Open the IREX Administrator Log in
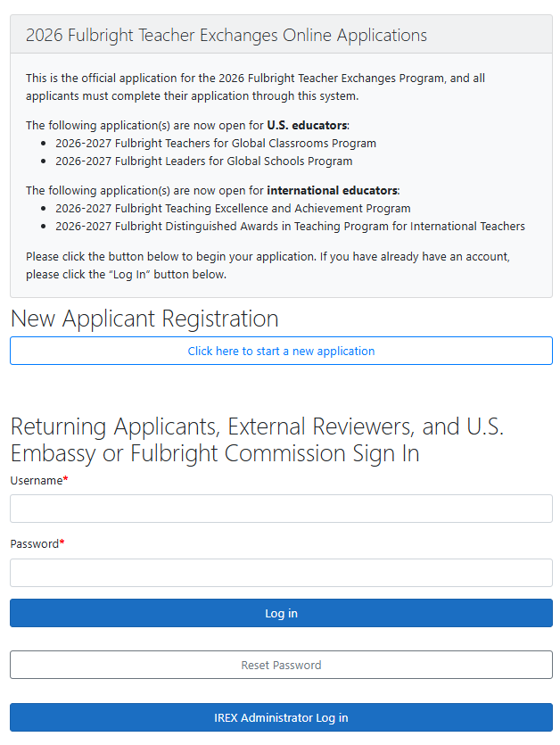 pos(281,717)
